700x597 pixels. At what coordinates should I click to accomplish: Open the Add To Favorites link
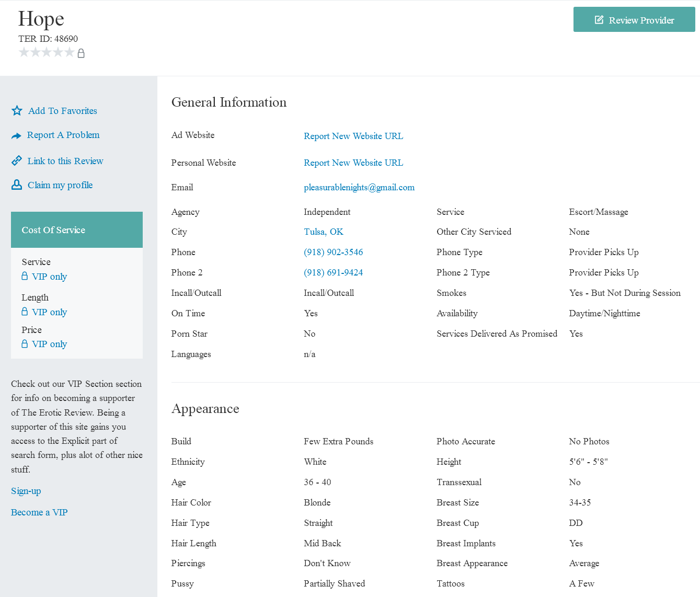(x=63, y=111)
